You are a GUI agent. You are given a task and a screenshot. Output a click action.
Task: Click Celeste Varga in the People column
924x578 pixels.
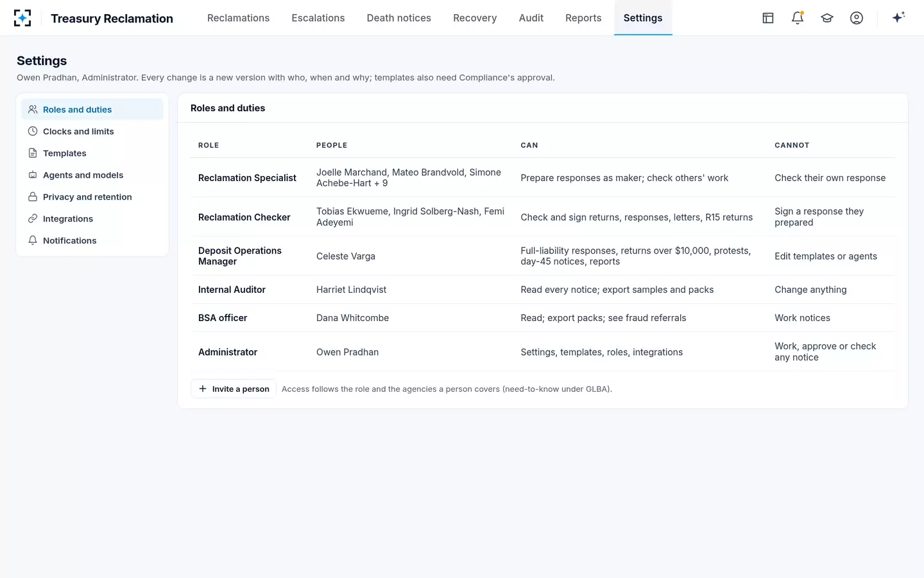tap(346, 256)
